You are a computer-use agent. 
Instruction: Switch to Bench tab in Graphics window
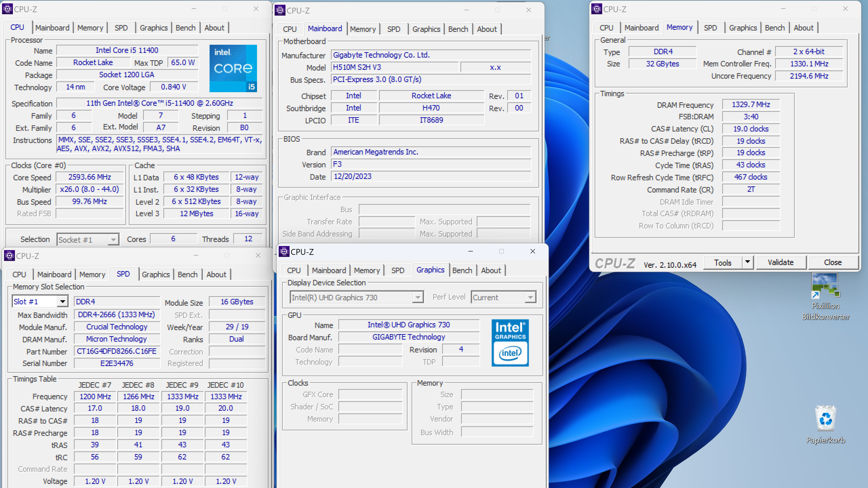click(462, 270)
